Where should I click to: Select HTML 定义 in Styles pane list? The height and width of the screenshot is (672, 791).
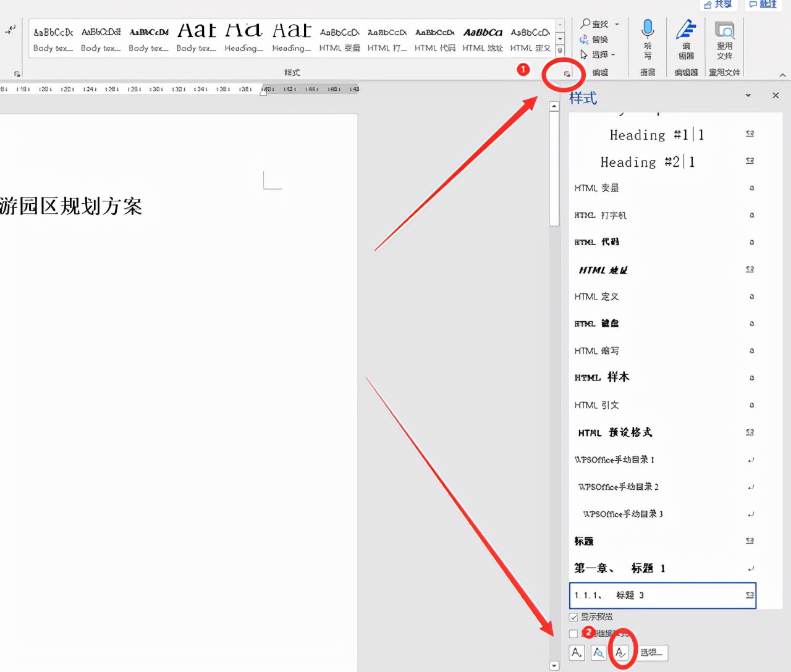[662, 296]
